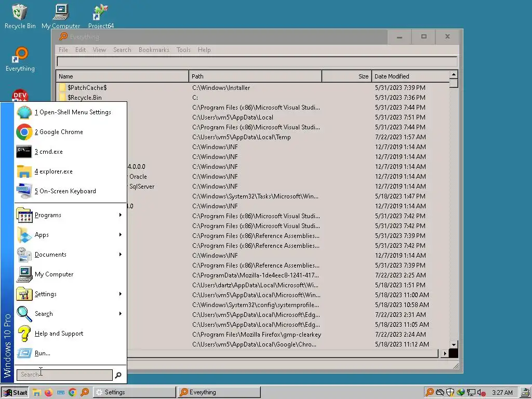The width and height of the screenshot is (532, 399).
Task: Open the My Computer desktop icon
Action: [61, 16]
